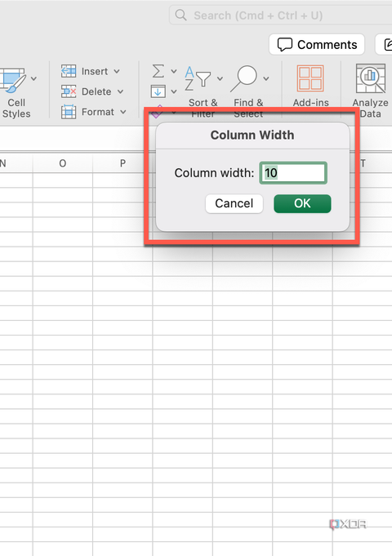Screen dimensions: 392x556
Task: Open the Add-ins button
Action: pyautogui.click(x=311, y=87)
